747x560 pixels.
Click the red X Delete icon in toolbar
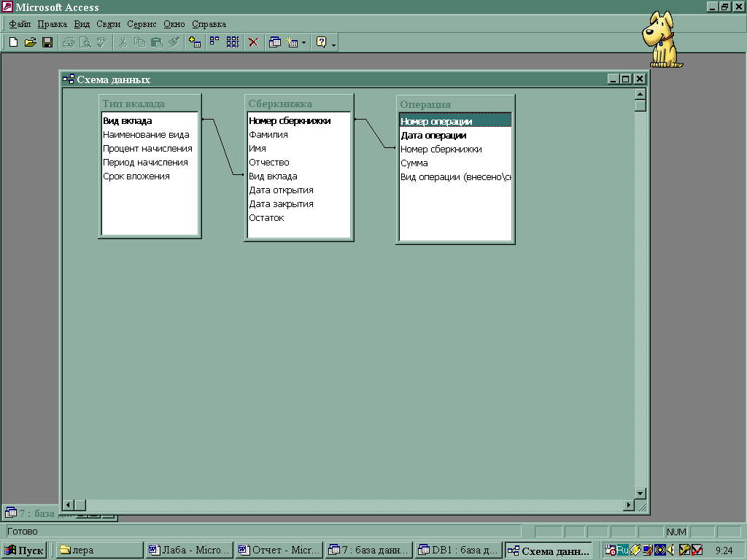click(x=254, y=42)
